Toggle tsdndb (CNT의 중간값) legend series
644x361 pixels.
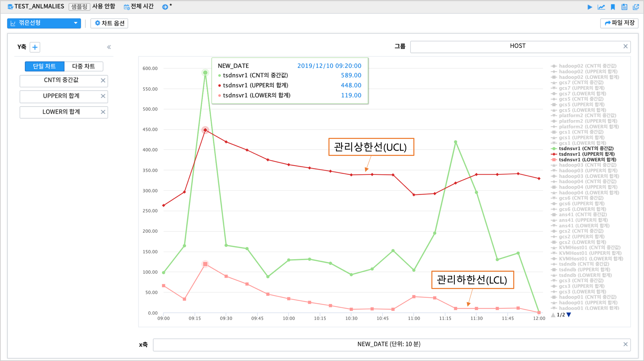[x=580, y=264]
